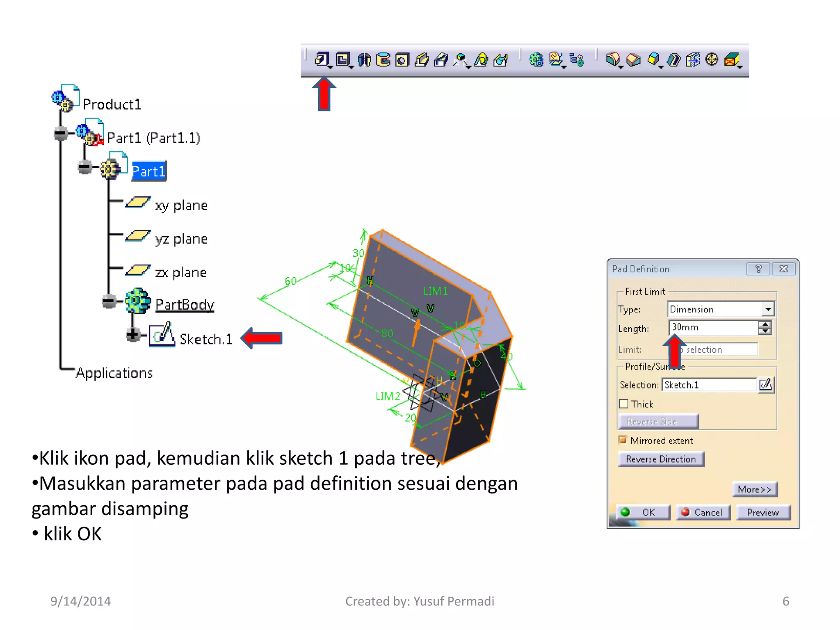This screenshot has width=840, height=630.
Task: Select the Chamfer tool icon
Action: (634, 60)
